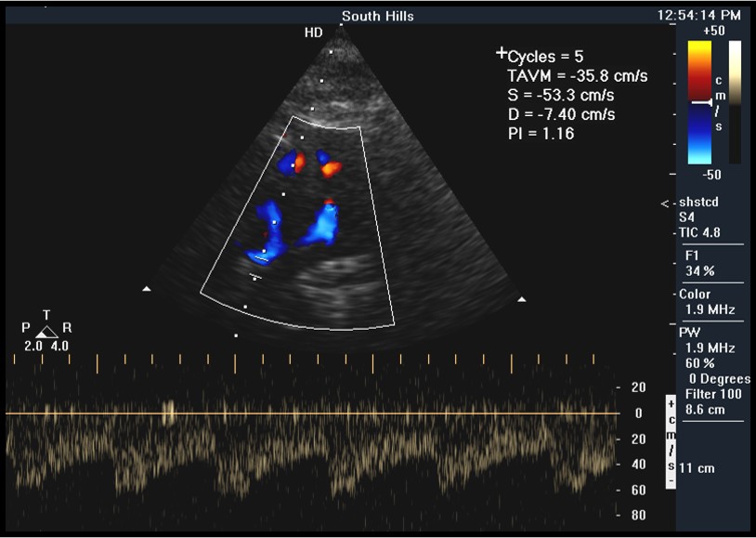
Task: Select the left focal zone triangle marker
Action: pyautogui.click(x=147, y=290)
